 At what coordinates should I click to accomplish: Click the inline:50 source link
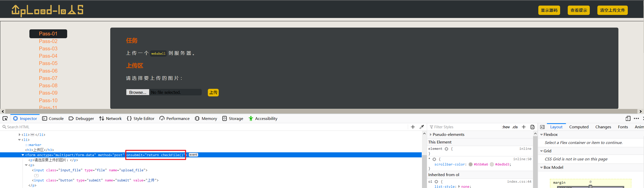pyautogui.click(x=522, y=159)
